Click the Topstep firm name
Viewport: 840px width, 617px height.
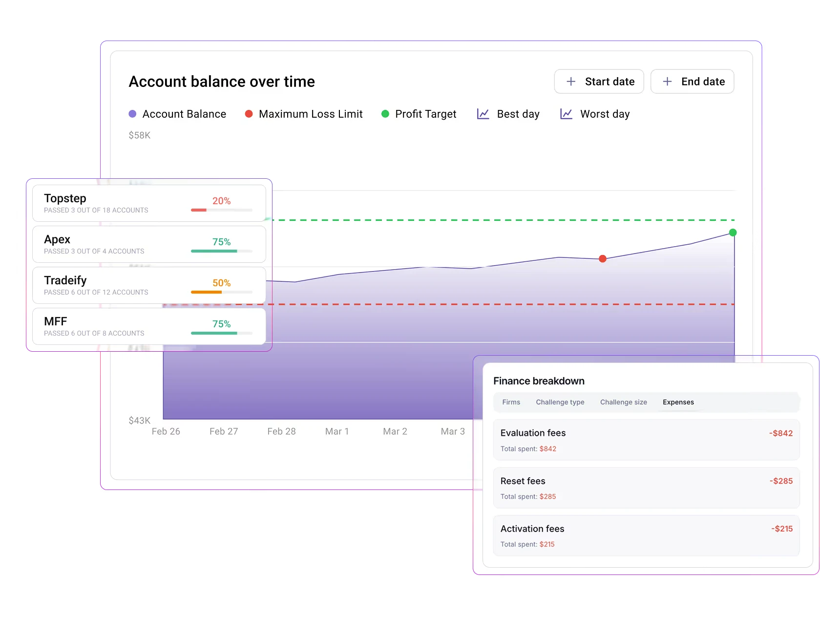coord(65,198)
